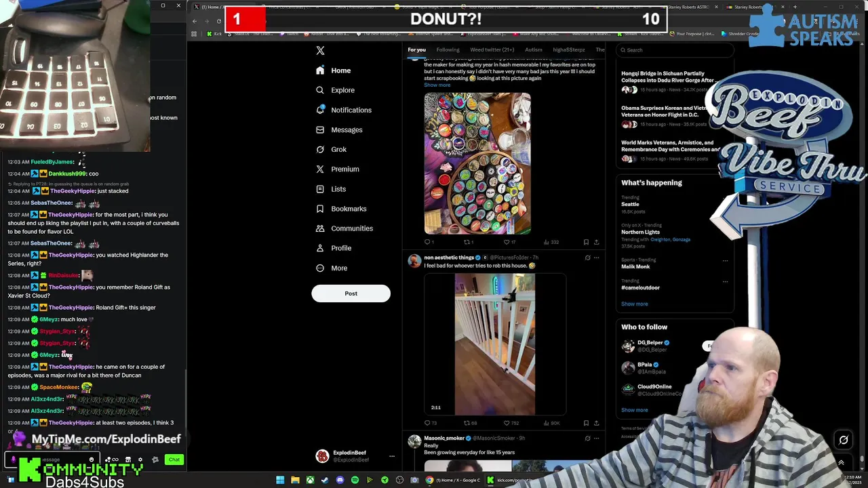868x488 pixels.
Task: Like the non aesthetic things post
Action: (x=511, y=423)
